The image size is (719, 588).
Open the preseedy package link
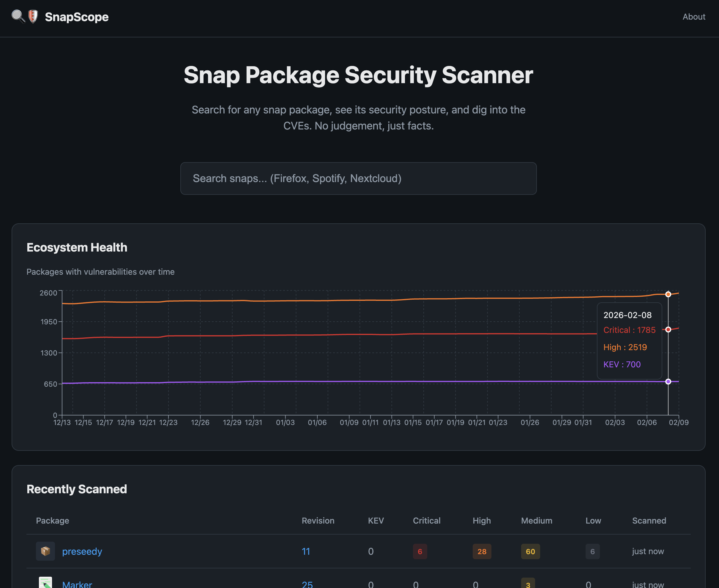pyautogui.click(x=82, y=551)
